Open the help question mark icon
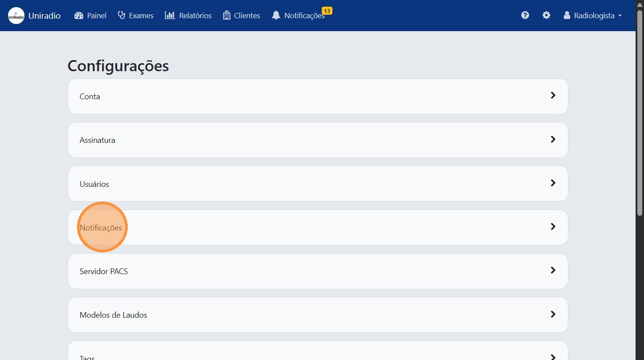Image resolution: width=644 pixels, height=360 pixels. click(525, 16)
